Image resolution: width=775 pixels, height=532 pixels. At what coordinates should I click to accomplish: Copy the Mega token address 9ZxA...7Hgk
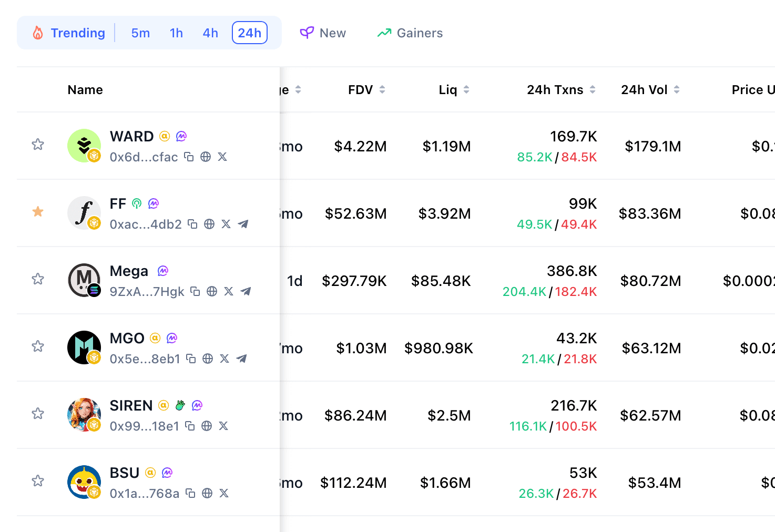[195, 292]
